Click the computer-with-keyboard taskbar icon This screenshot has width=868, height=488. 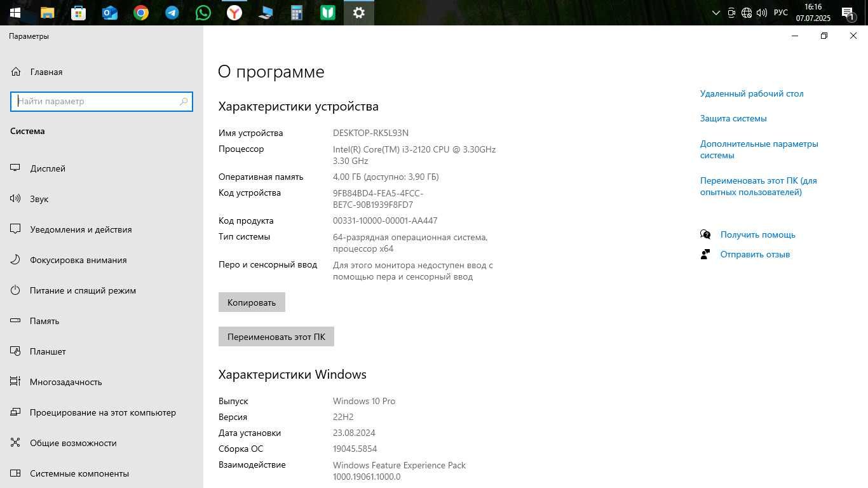[266, 13]
